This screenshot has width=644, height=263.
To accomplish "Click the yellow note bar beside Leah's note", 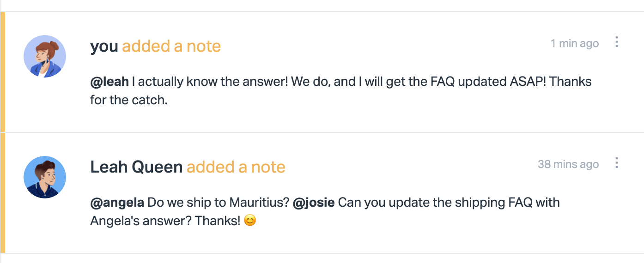I will [2, 193].
